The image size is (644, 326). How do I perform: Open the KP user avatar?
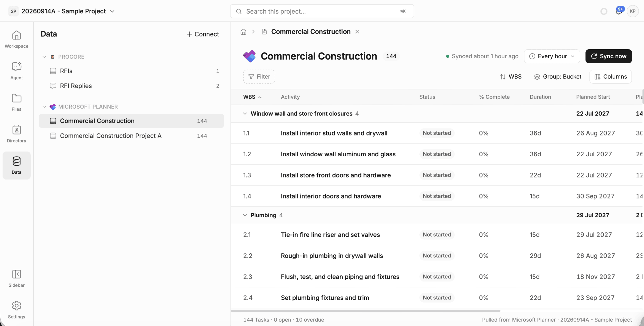(633, 11)
